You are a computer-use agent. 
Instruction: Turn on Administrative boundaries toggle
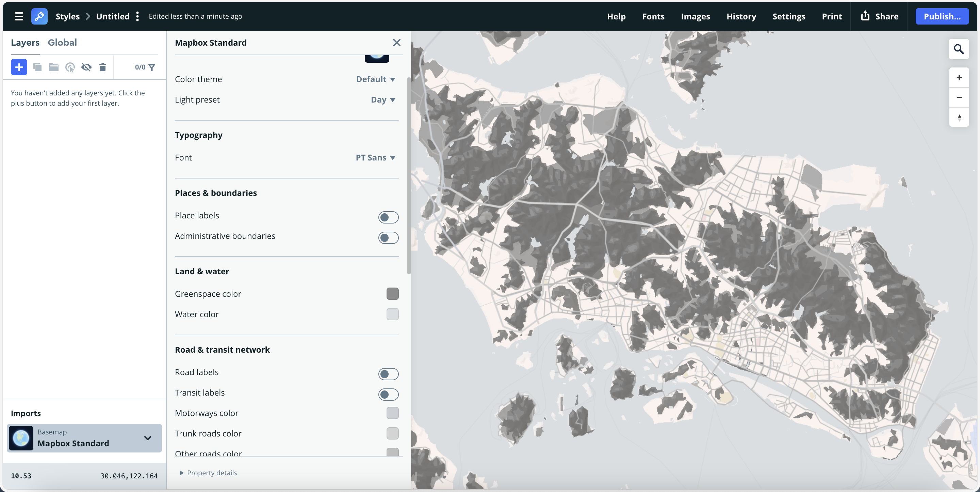[x=388, y=237]
